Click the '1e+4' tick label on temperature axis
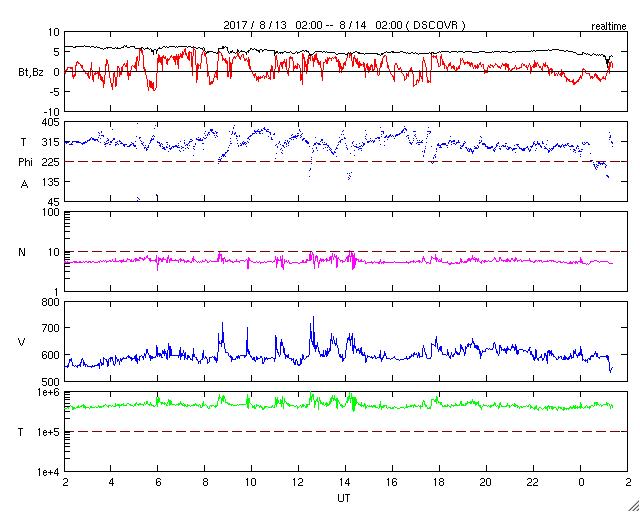The width and height of the screenshot is (640, 512). (49, 472)
